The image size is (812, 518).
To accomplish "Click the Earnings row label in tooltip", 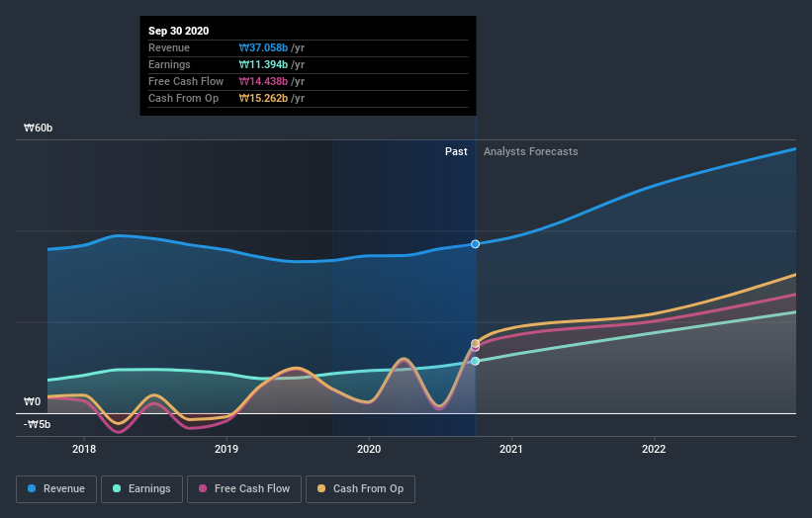I will click(x=169, y=64).
